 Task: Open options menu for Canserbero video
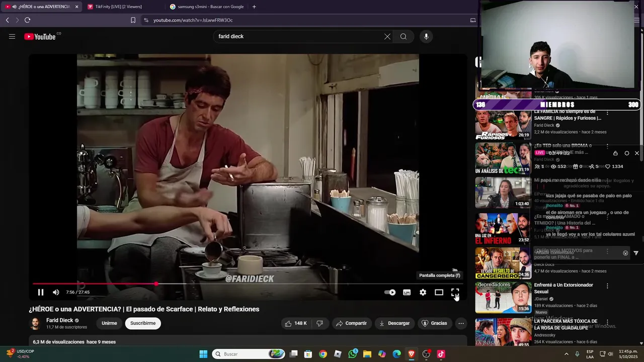pos(607,251)
